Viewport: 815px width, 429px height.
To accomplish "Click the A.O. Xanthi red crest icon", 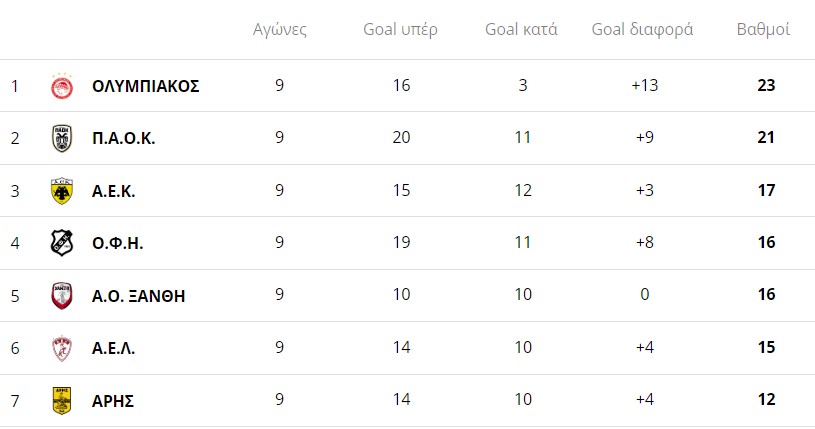I will click(x=62, y=296).
